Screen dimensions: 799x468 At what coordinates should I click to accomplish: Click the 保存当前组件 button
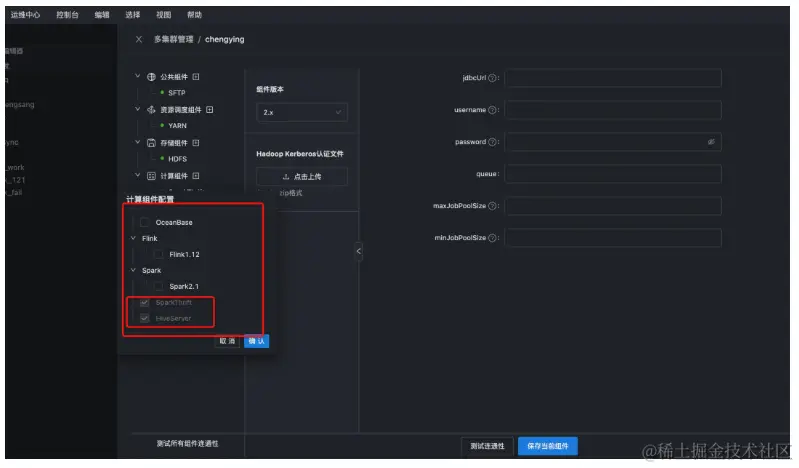click(548, 446)
